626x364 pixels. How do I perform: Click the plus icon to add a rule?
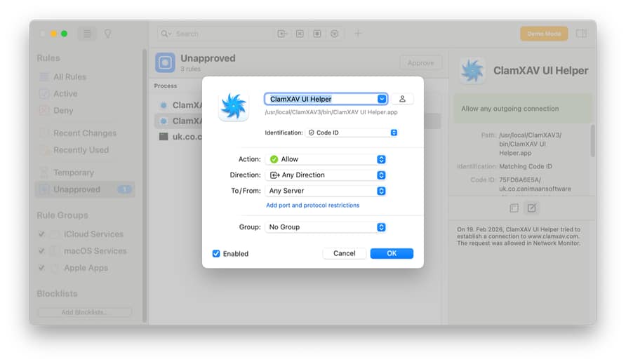[358, 34]
